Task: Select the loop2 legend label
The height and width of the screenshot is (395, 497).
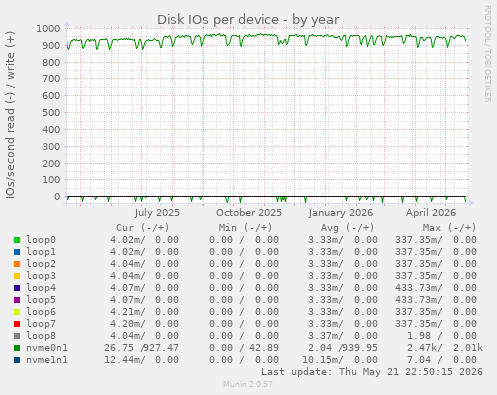Action: tap(41, 264)
